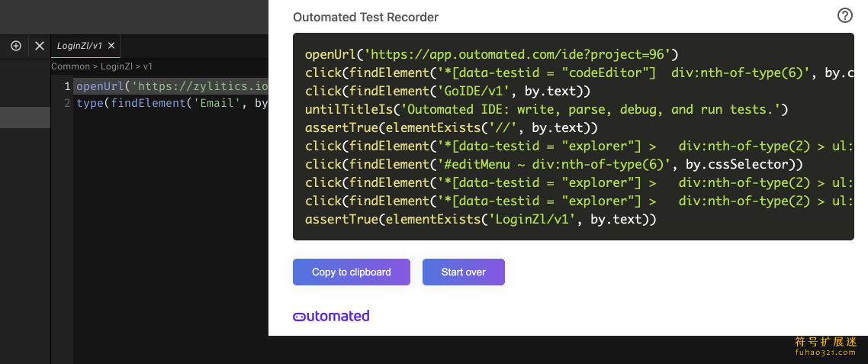The image size is (868, 364).
Task: Click the assertTrue 'LoginZl/v1' recorded line
Action: point(480,219)
